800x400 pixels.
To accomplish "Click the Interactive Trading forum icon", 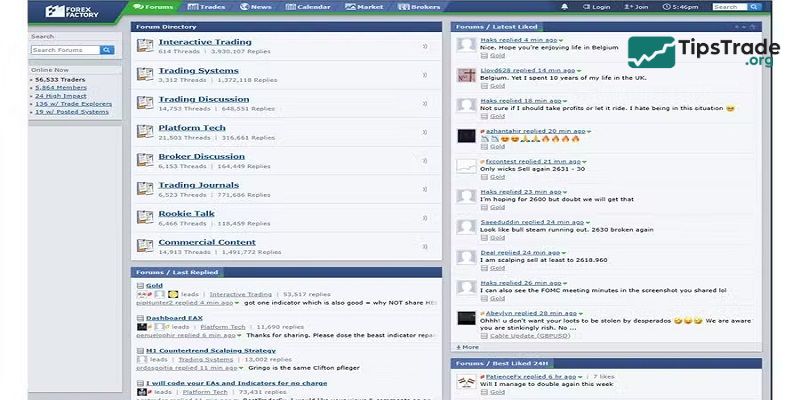I will tap(144, 46).
